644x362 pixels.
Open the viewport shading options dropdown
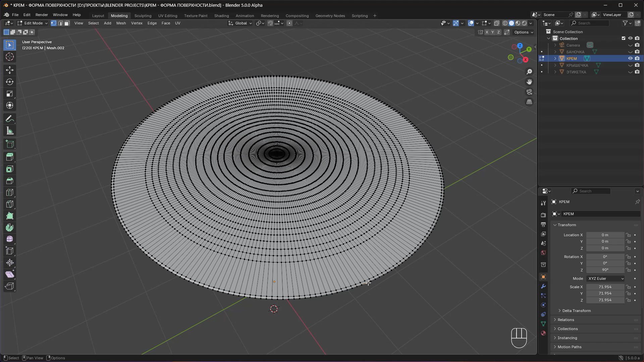tap(531, 23)
